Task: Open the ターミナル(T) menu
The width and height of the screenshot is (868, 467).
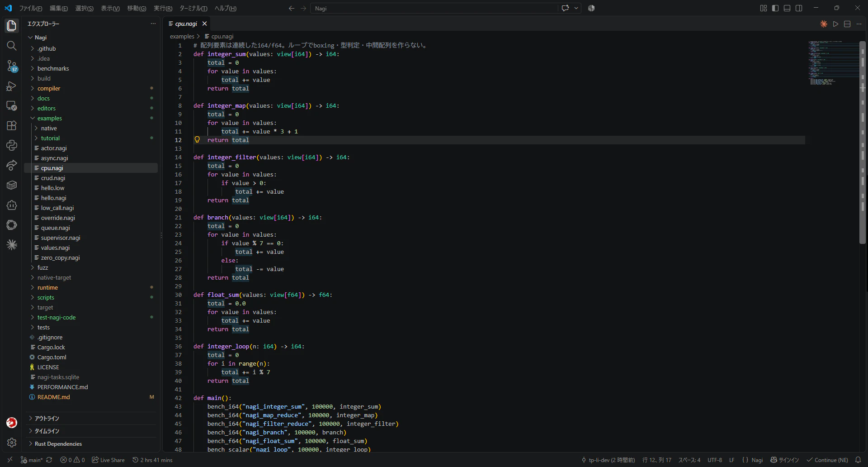Action: (x=193, y=8)
